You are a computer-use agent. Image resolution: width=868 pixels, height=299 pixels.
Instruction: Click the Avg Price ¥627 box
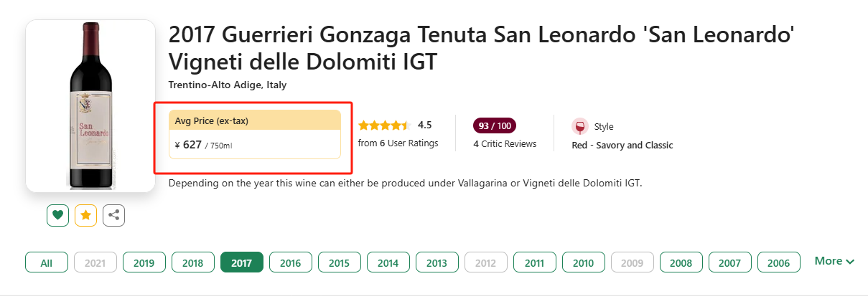pyautogui.click(x=254, y=135)
